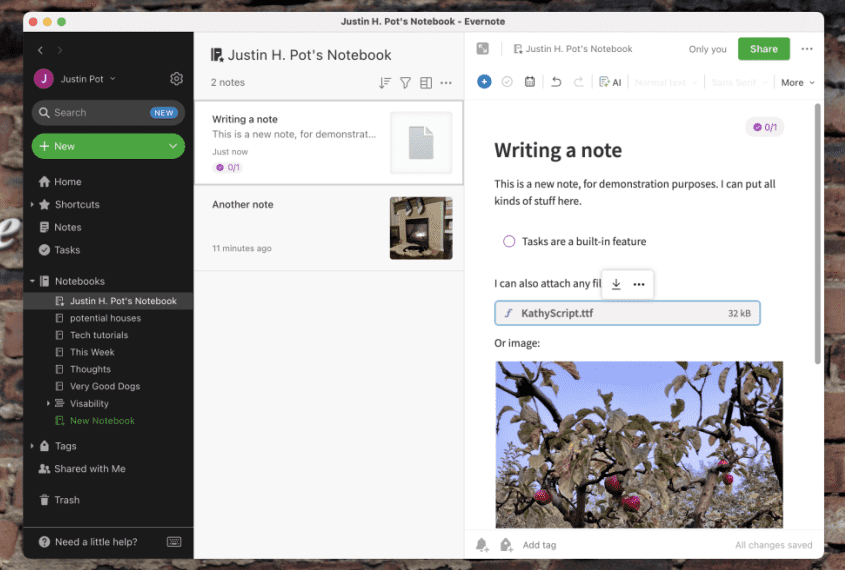Click the KathyScript.ttf attachment

click(627, 313)
